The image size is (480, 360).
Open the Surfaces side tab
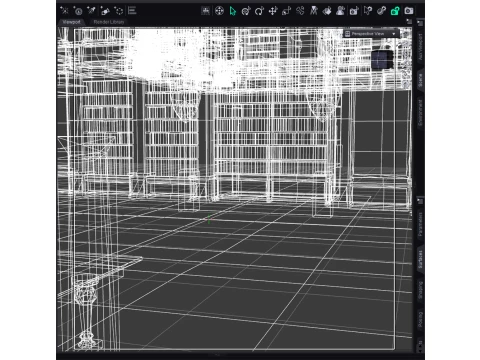click(x=420, y=260)
